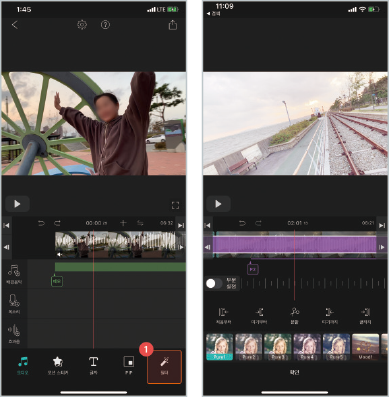Tap the export share icon at top

coord(173,25)
